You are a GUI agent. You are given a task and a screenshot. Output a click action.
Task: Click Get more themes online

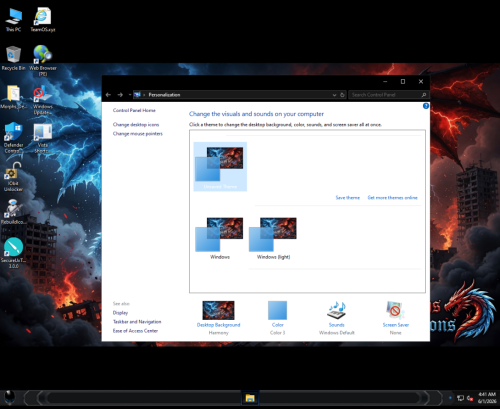click(x=392, y=198)
